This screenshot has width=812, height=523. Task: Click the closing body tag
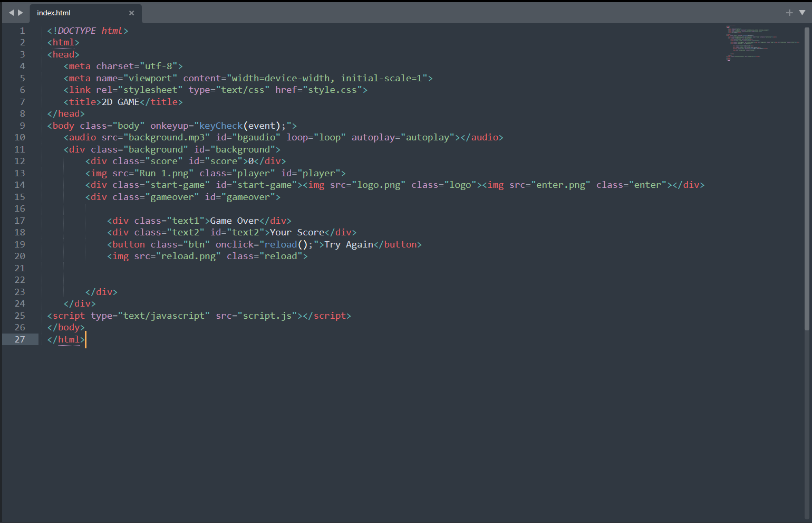pyautogui.click(x=66, y=327)
